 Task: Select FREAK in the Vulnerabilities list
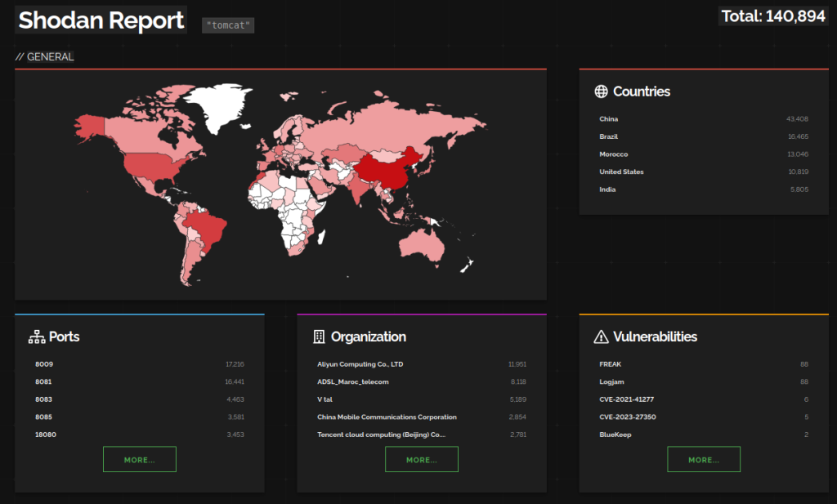pyautogui.click(x=610, y=364)
